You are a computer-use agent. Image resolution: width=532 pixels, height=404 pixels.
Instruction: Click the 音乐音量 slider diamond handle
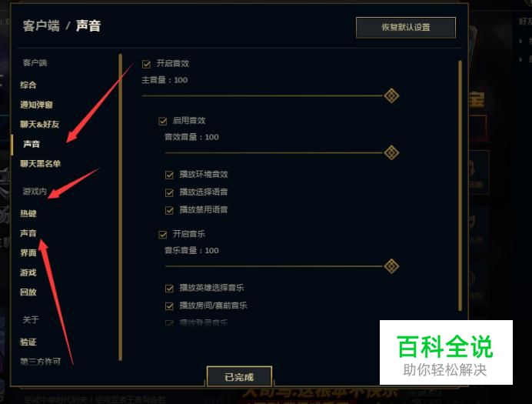[391, 266]
